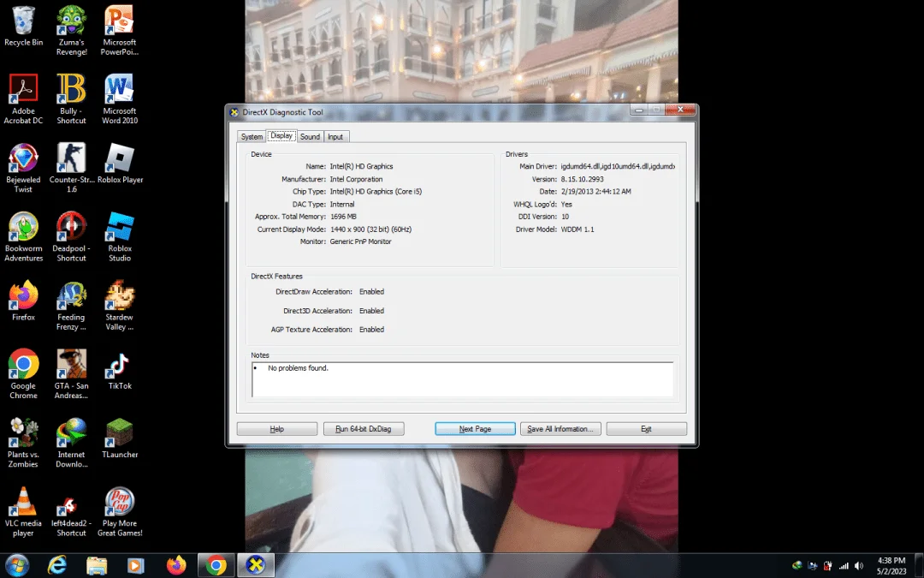Select TLauncher desktop icon

[120, 438]
